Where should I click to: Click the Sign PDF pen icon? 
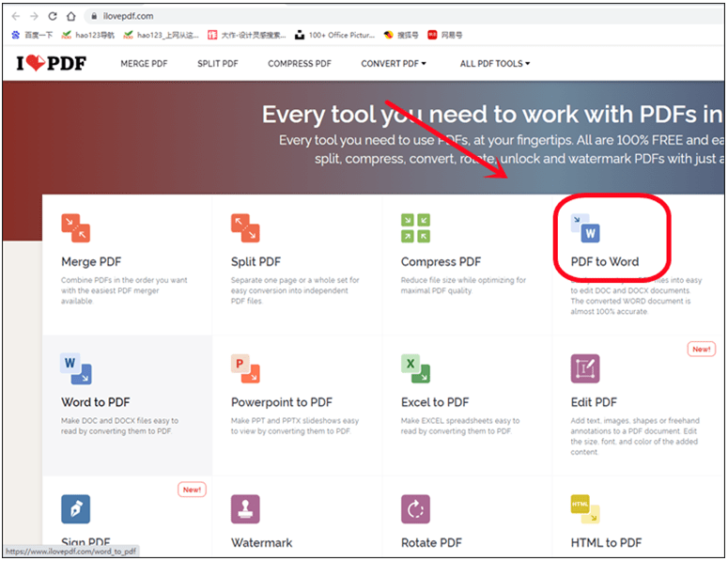(x=75, y=509)
